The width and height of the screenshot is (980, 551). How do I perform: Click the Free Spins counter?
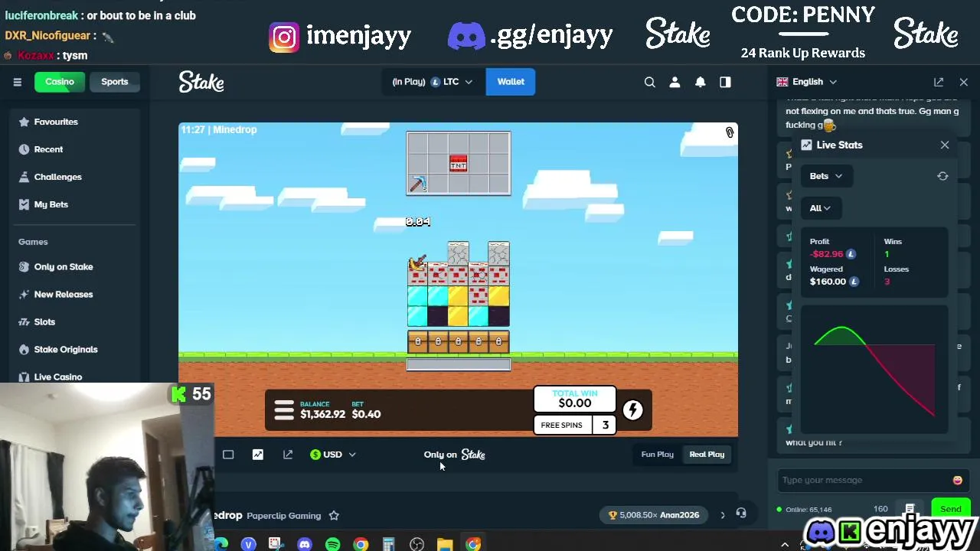(x=574, y=425)
